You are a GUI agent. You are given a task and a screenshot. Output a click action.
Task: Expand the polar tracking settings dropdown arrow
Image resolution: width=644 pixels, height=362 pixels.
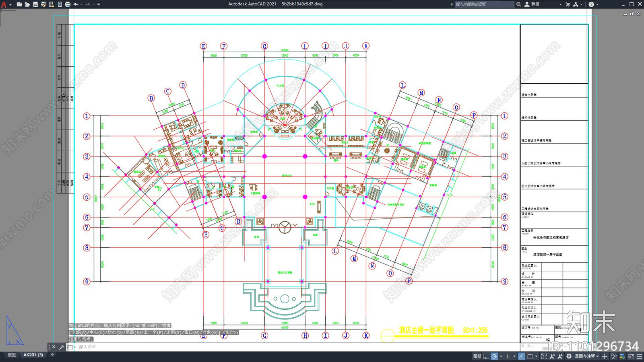[x=501, y=356]
